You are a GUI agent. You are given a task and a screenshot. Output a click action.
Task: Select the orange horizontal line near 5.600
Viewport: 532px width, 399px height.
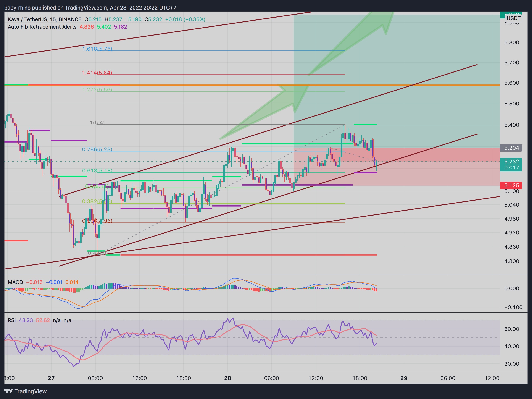310,85
